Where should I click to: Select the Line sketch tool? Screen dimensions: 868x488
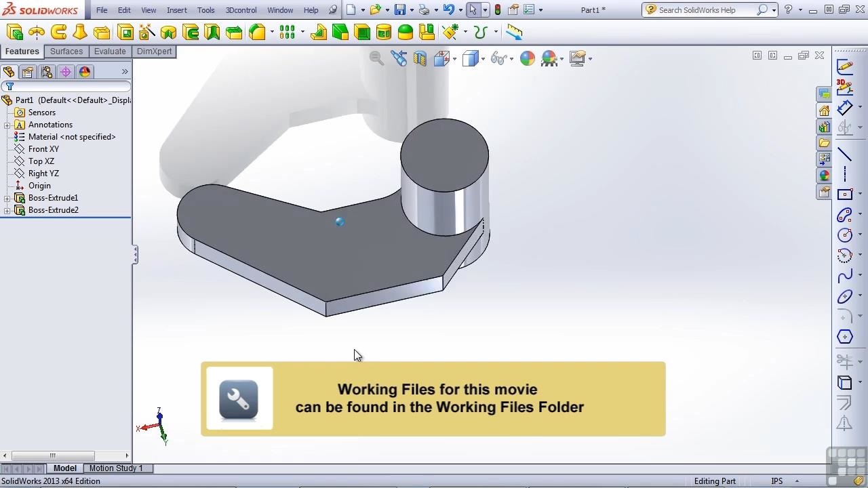pos(844,155)
